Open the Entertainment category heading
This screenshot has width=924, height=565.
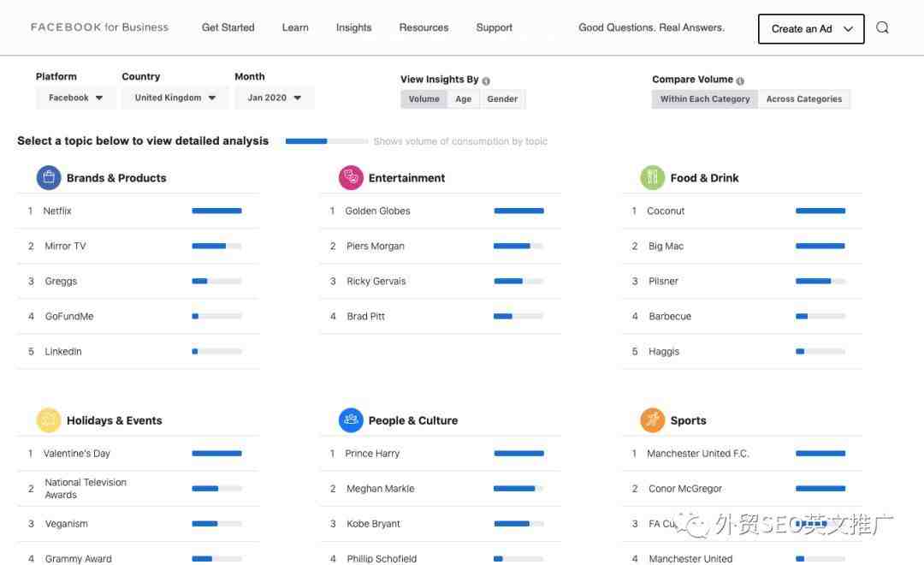coord(406,177)
